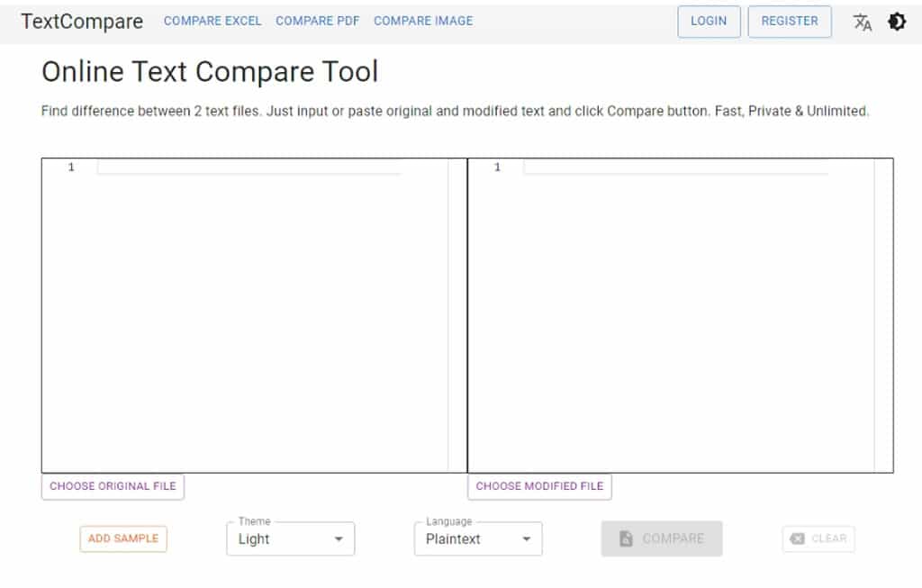Image resolution: width=922 pixels, height=588 pixels.
Task: Click the Login button
Action: (709, 22)
